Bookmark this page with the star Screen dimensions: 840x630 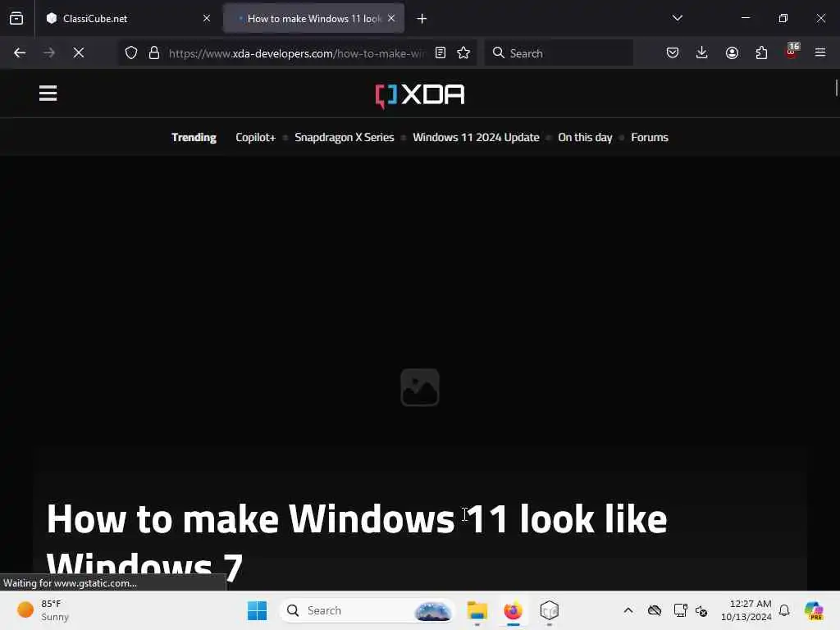click(x=463, y=53)
